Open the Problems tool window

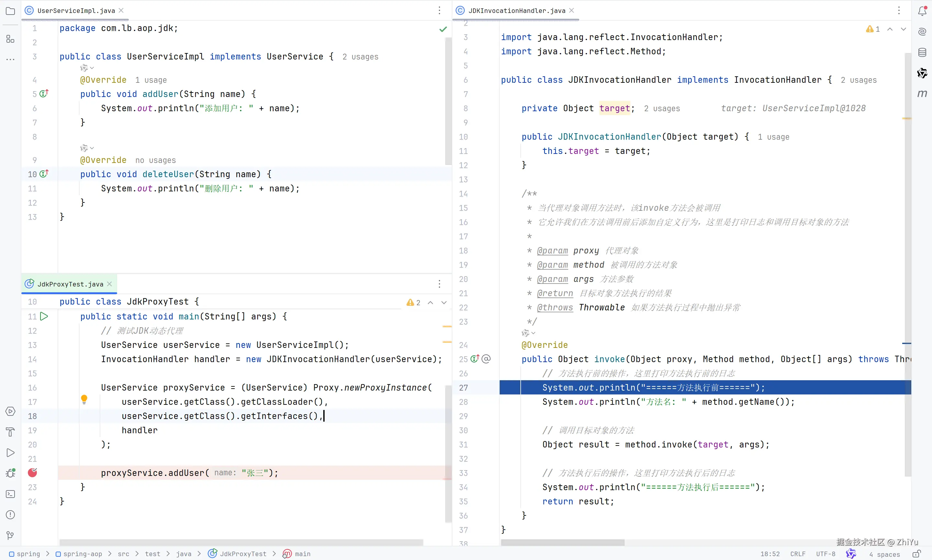point(10,515)
